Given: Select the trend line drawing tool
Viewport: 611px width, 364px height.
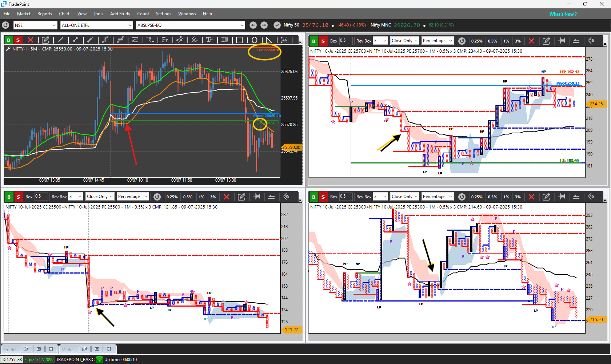Looking at the screenshot, I should click(60, 40).
